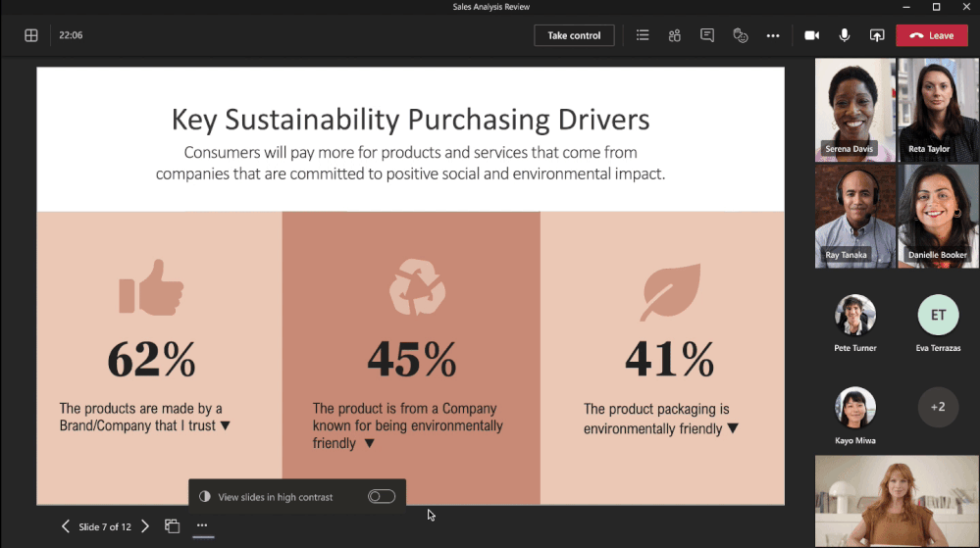
Task: Expand the arrow after 'known for being environmentally friendly'
Action: [x=370, y=443]
